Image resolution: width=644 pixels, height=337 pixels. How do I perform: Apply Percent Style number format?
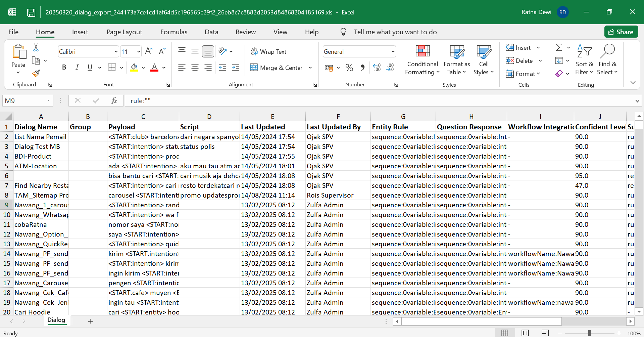tap(349, 68)
